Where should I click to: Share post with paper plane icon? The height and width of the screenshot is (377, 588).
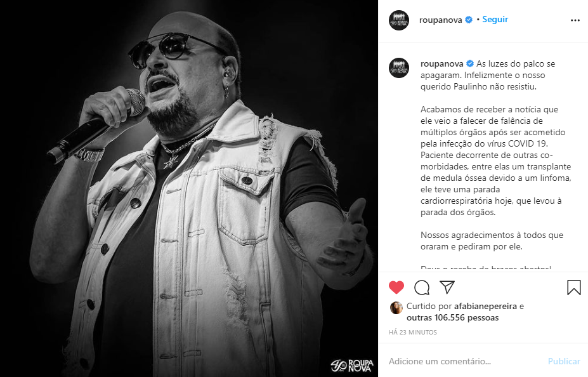[x=447, y=287]
